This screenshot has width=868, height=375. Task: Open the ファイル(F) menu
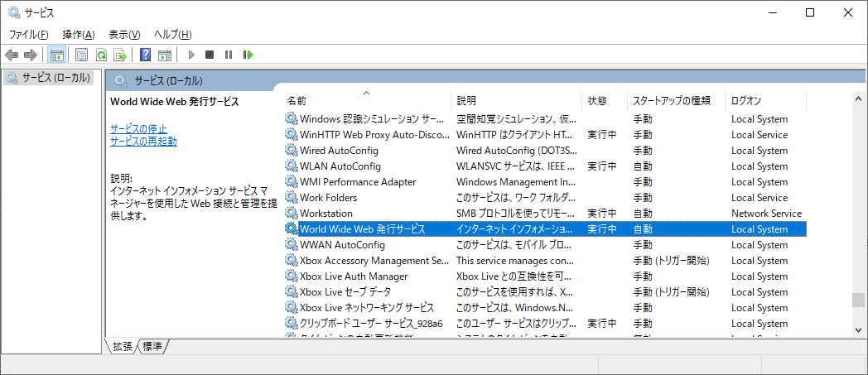(x=28, y=34)
